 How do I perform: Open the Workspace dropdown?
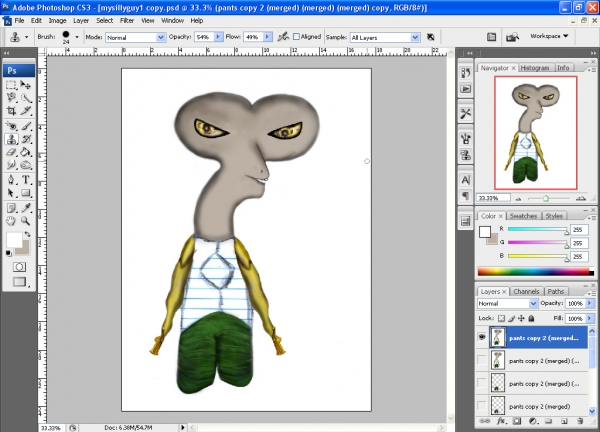549,36
